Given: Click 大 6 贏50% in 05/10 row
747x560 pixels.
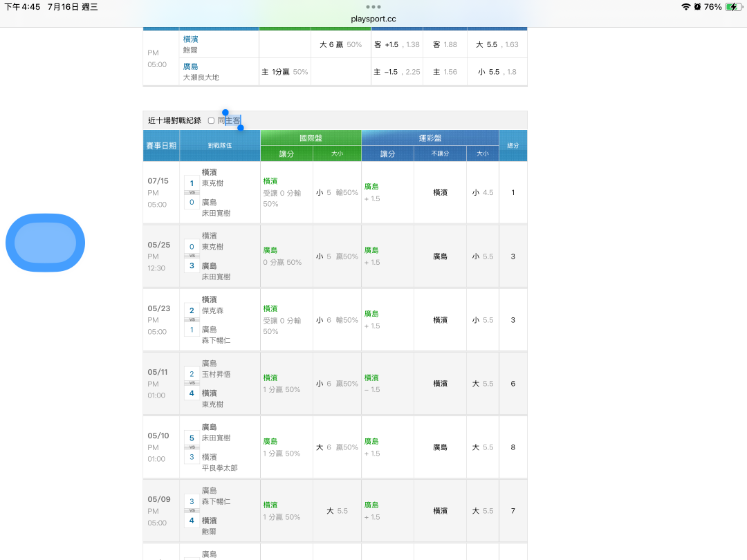Looking at the screenshot, I should point(337,447).
